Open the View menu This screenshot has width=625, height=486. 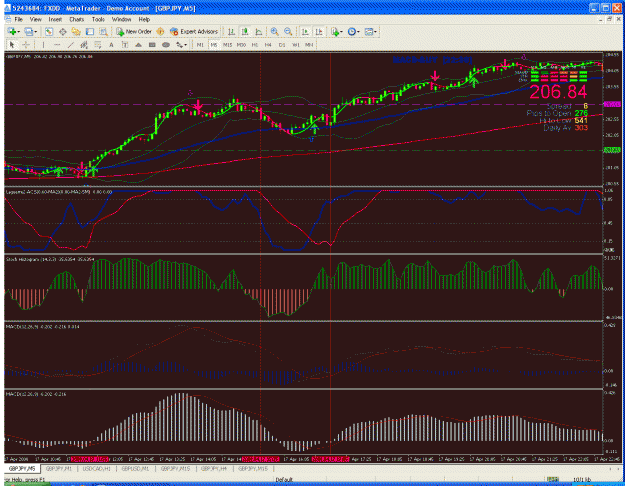35,19
